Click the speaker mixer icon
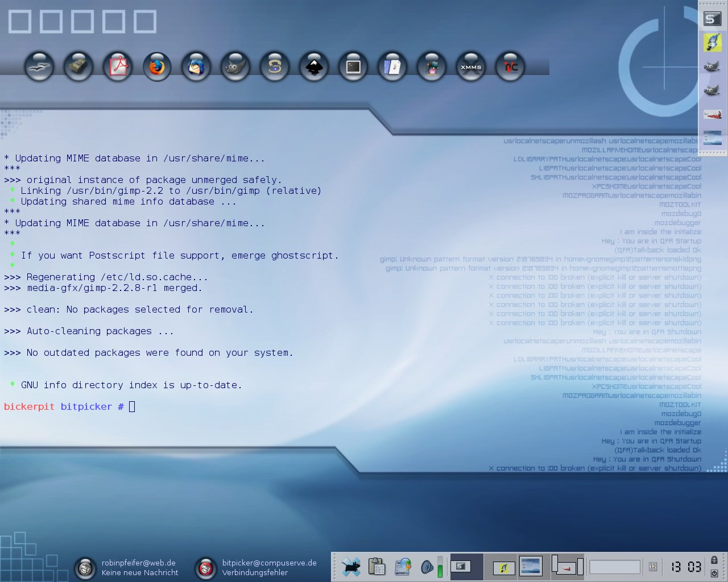This screenshot has width=728, height=582. tap(427, 567)
